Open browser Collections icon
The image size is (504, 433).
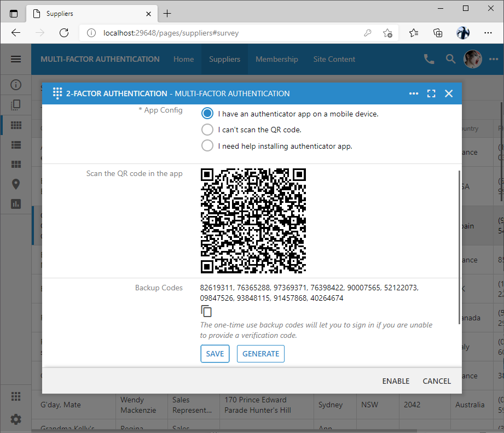[438, 33]
